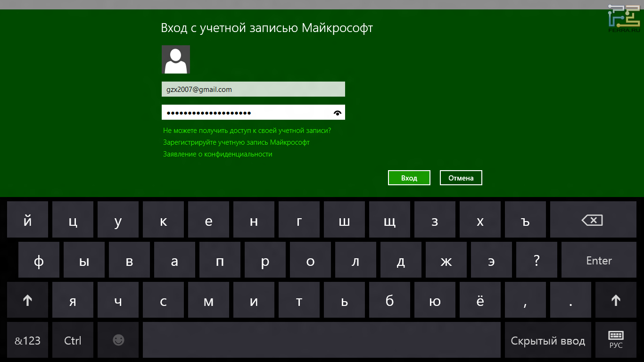Tap the и key

point(254,300)
